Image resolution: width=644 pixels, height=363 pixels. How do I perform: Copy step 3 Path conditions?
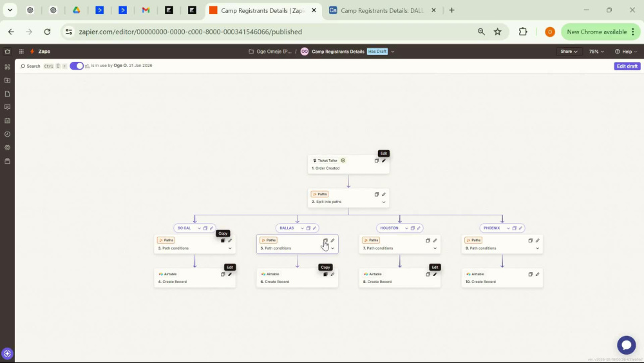223,240
